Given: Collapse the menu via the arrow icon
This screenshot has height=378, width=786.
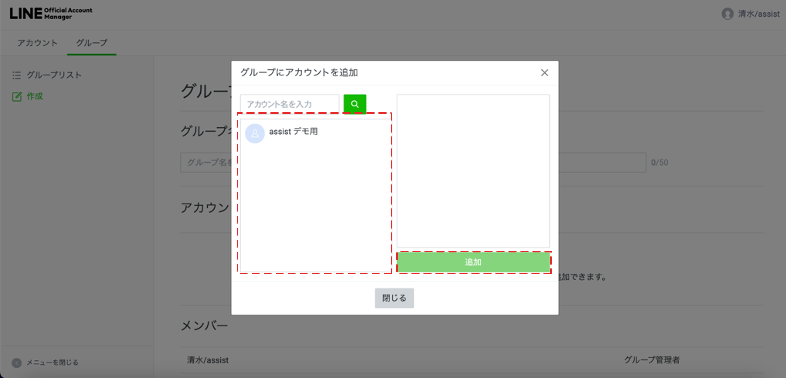Looking at the screenshot, I should point(17,362).
